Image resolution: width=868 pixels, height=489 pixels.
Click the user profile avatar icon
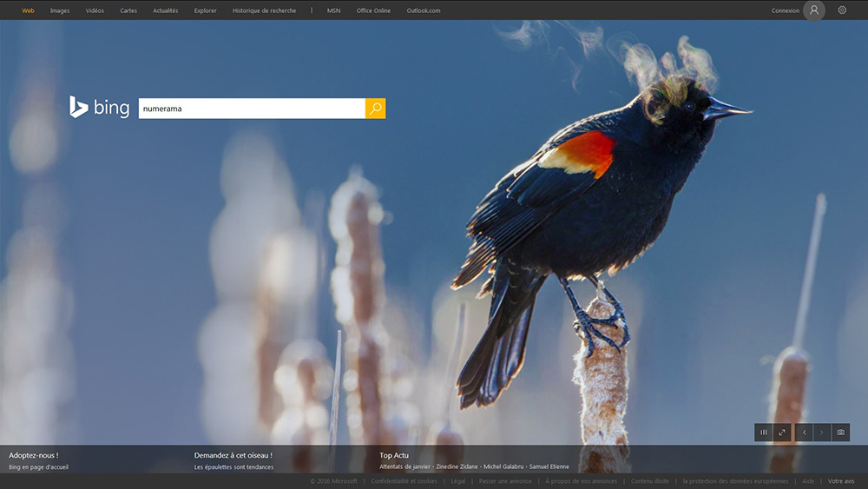pyautogui.click(x=814, y=10)
